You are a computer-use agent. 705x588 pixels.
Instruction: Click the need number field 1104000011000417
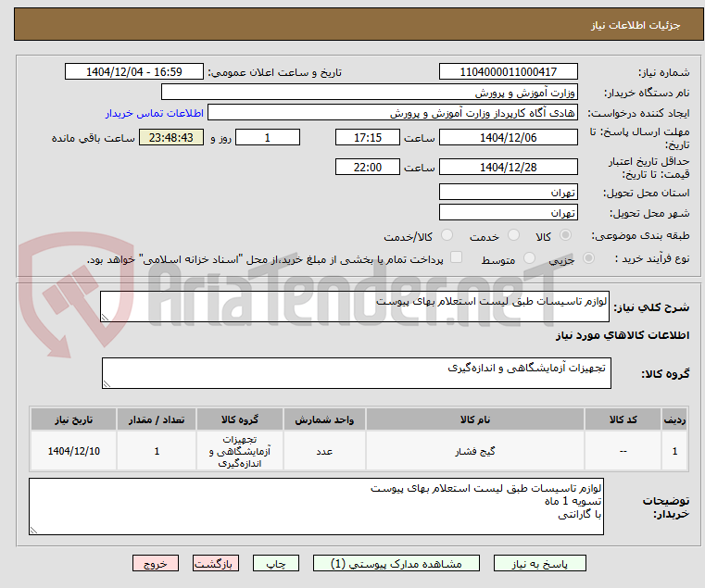(508, 72)
